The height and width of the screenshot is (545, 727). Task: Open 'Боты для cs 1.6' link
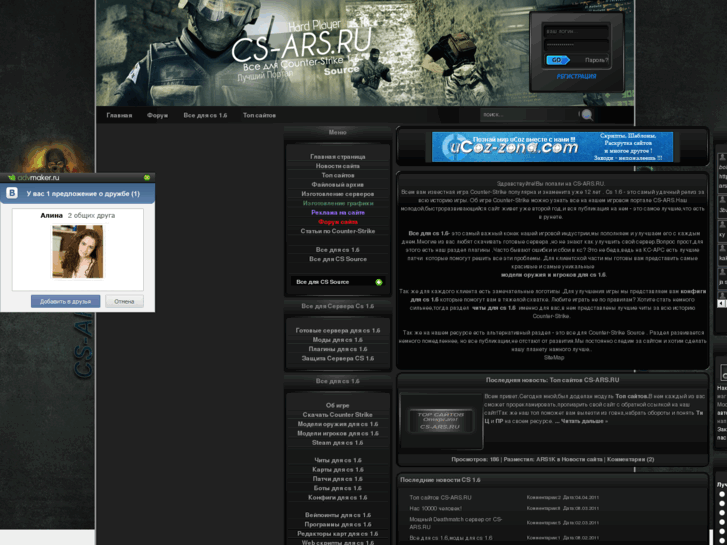[x=338, y=488]
